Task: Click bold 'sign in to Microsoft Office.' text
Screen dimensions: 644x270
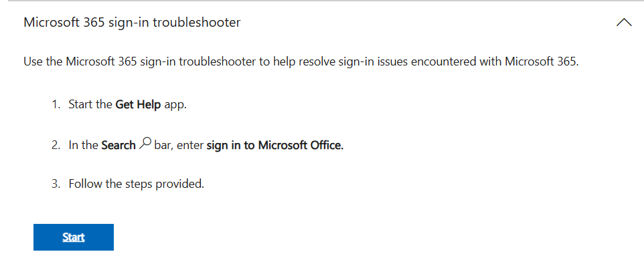Action: tap(275, 145)
